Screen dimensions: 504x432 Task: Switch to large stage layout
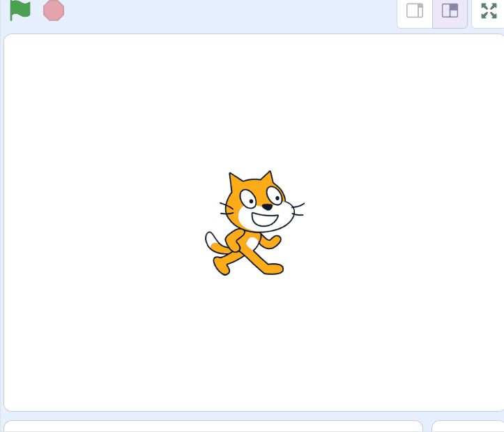450,10
